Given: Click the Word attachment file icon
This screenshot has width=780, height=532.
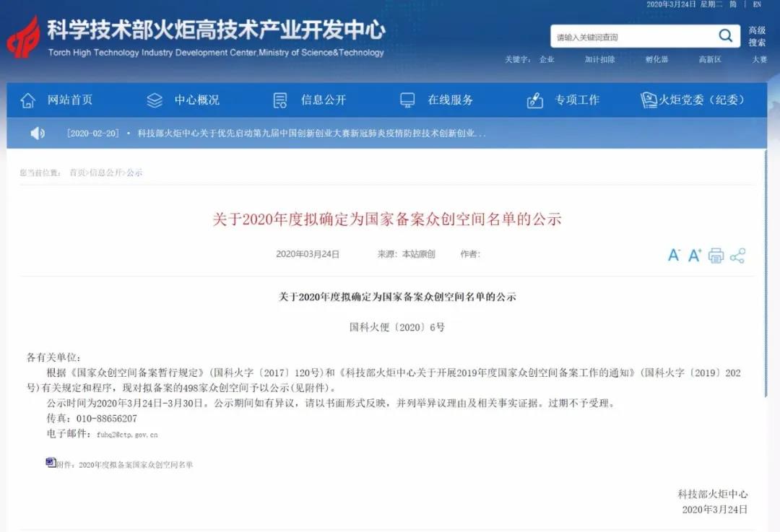Looking at the screenshot, I should 51,463.
